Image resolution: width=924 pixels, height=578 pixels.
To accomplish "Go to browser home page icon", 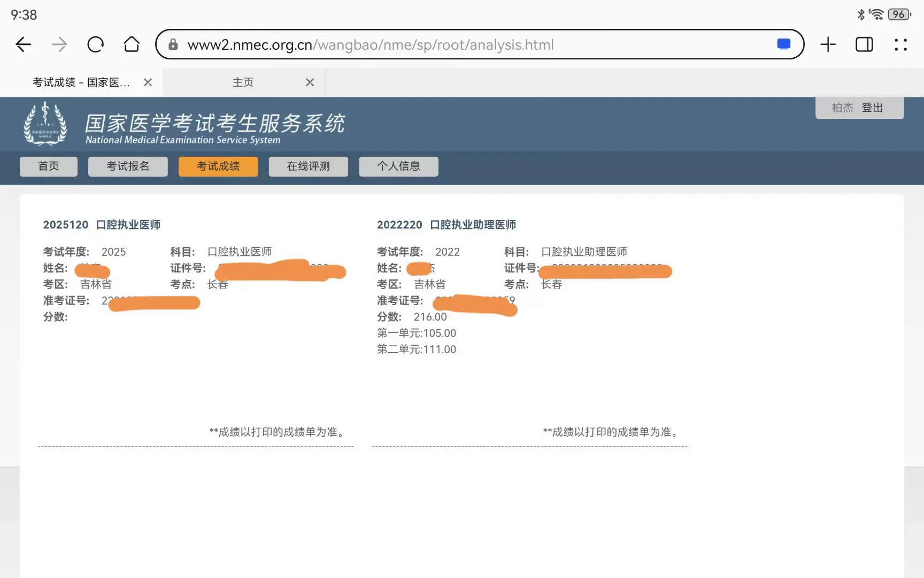I will (132, 44).
